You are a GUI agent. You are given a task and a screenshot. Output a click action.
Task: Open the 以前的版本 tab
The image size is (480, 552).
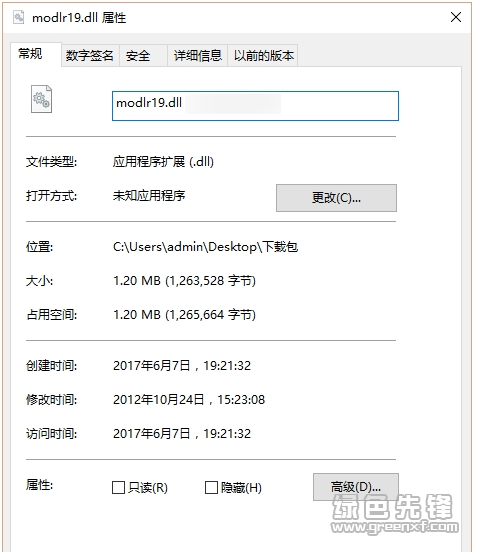[263, 56]
